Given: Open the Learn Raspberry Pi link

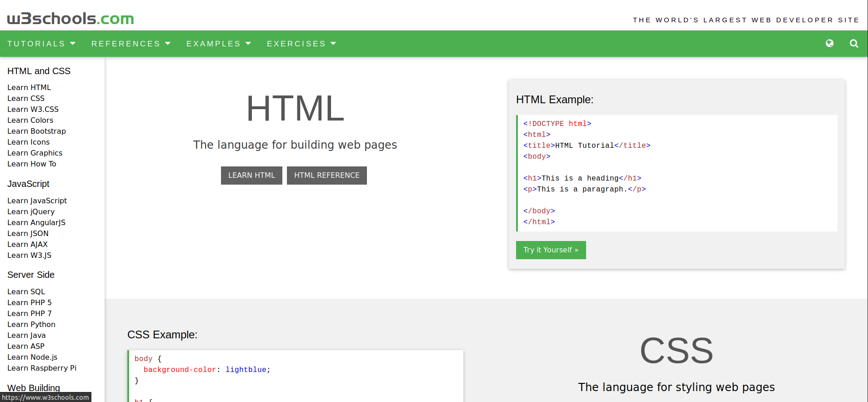Looking at the screenshot, I should (42, 368).
